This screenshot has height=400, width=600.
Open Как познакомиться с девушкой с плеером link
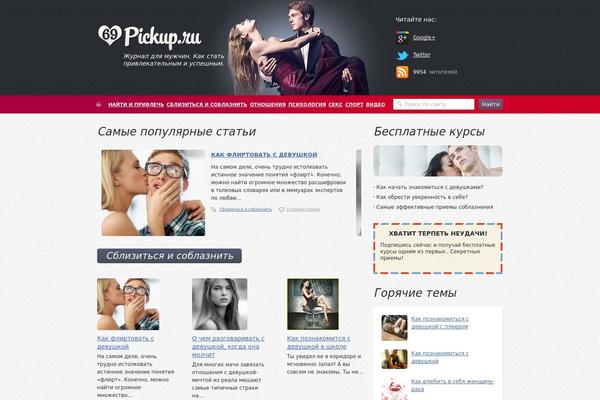440,323
